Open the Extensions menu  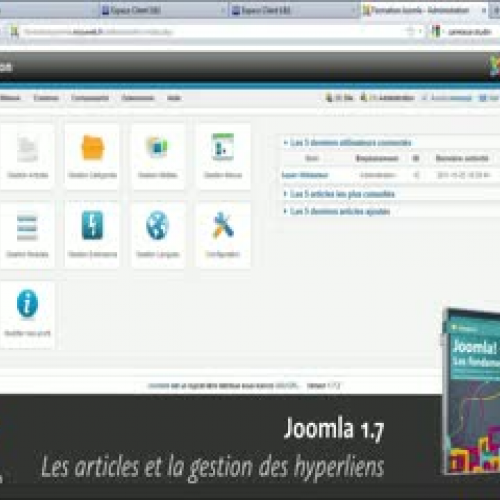coord(138,98)
